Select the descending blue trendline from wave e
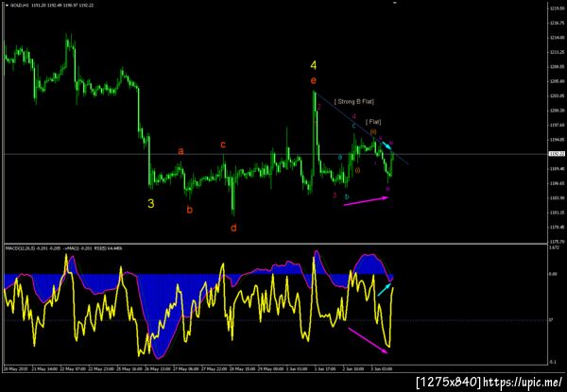Image resolution: width=567 pixels, height=392 pixels. pos(362,128)
